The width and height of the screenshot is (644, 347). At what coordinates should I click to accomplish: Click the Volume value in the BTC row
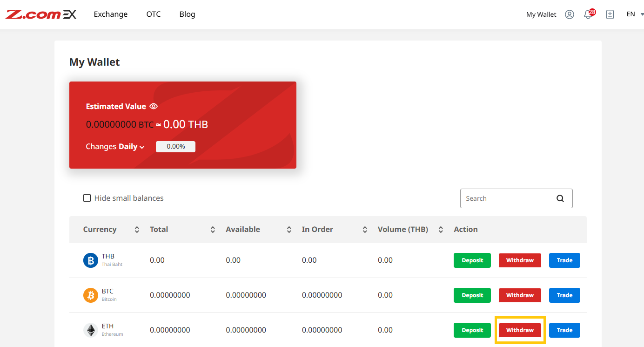385,295
